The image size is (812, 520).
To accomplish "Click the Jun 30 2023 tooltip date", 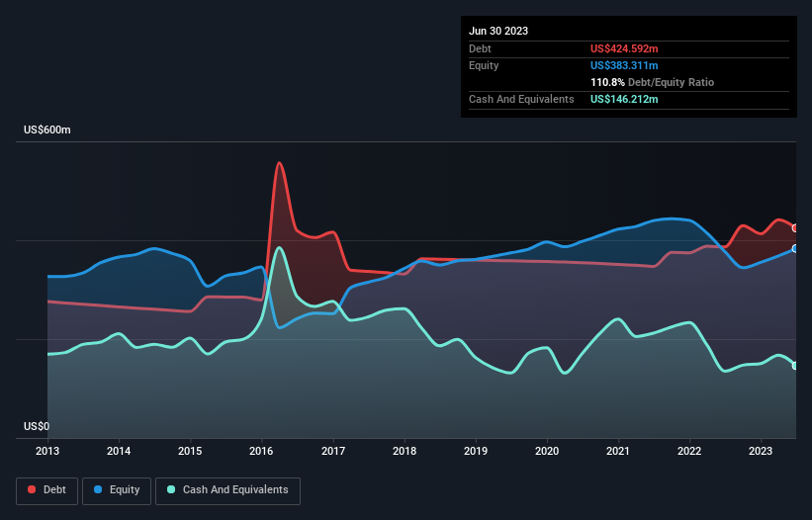I will point(498,31).
